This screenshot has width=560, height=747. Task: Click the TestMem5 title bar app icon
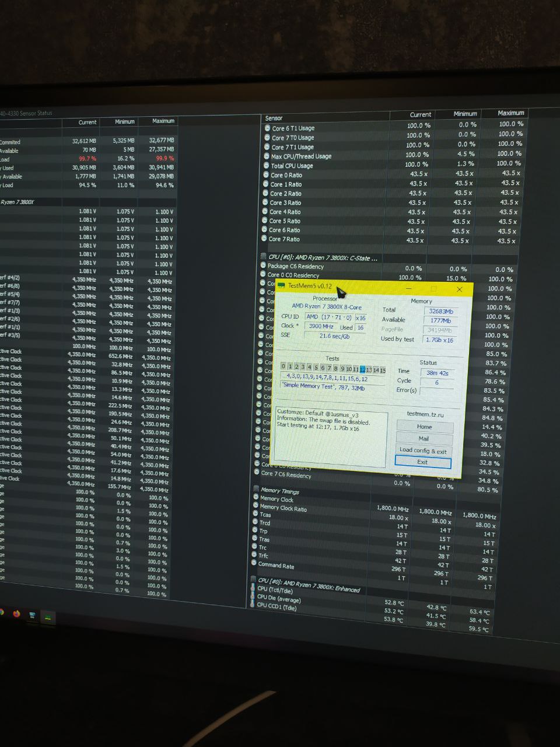[281, 285]
